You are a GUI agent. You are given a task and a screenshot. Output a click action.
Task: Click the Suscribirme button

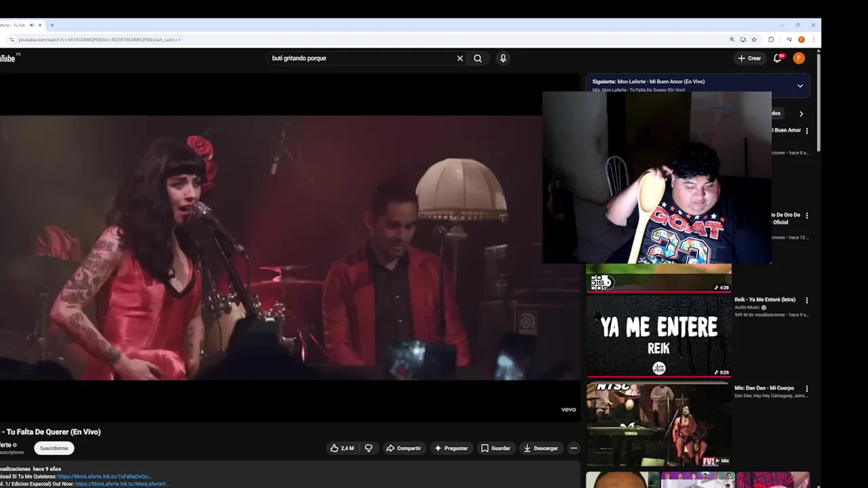point(54,448)
